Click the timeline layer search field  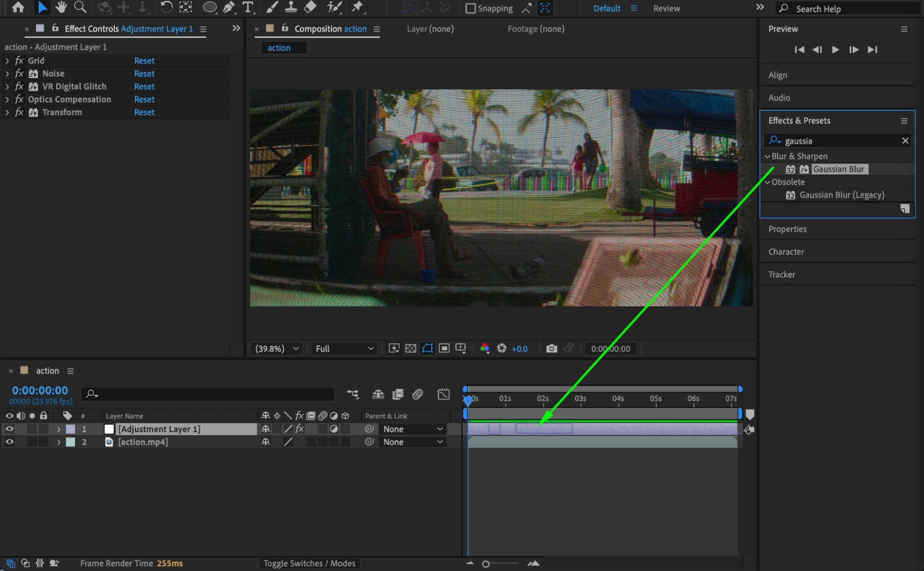point(208,394)
